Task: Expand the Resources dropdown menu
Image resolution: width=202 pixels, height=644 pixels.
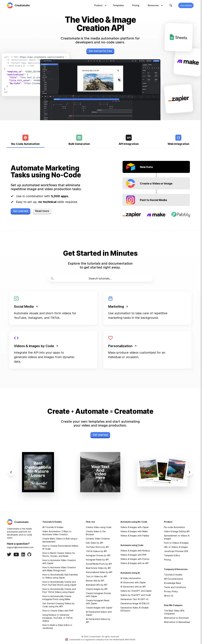Action: pyautogui.click(x=155, y=5)
